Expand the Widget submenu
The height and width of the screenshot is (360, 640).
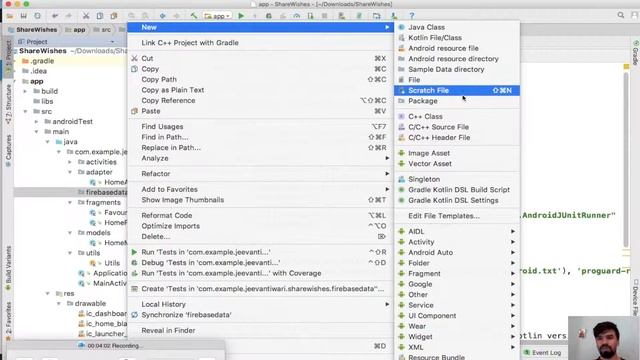pos(457,337)
